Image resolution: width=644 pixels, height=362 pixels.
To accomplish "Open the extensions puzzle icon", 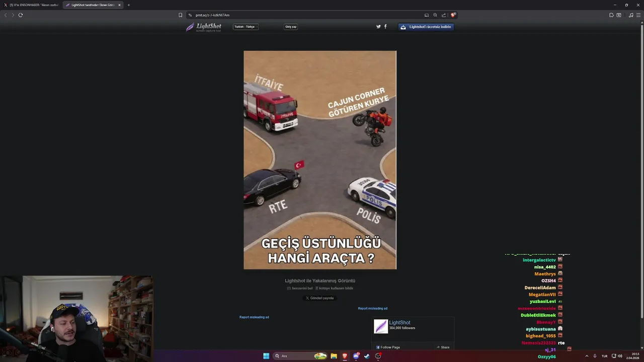I will [611, 15].
